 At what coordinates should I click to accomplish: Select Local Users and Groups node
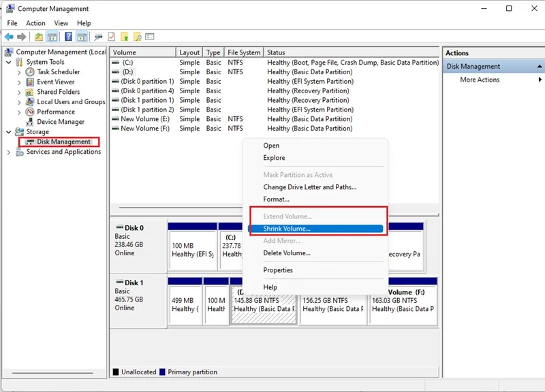[71, 101]
